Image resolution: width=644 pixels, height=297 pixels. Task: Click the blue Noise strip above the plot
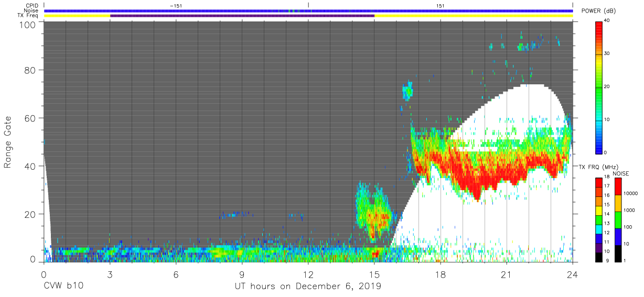tap(308, 10)
